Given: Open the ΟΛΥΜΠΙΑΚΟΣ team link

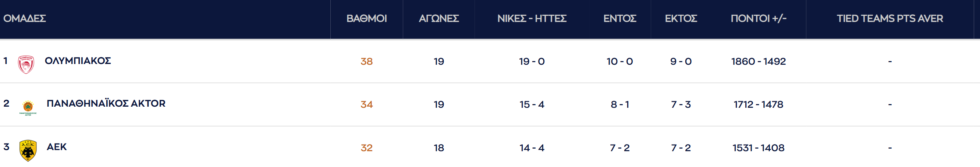Looking at the screenshot, I should point(78,61).
